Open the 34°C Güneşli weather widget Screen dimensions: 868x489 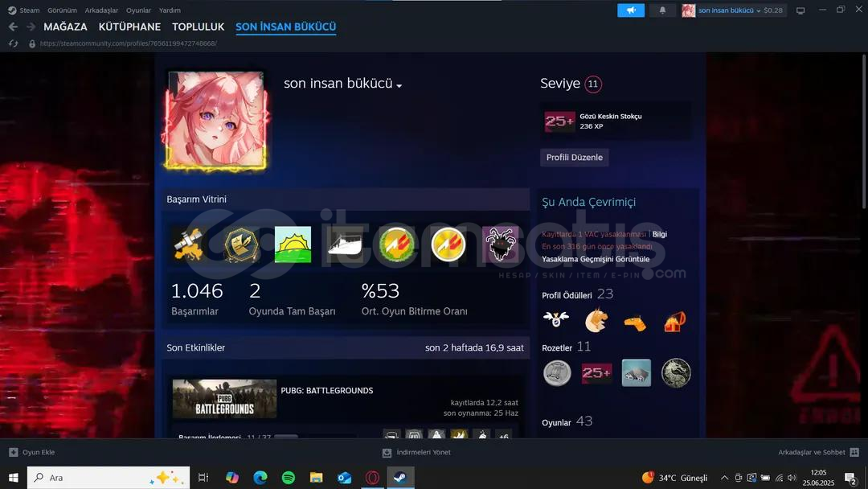pos(675,478)
